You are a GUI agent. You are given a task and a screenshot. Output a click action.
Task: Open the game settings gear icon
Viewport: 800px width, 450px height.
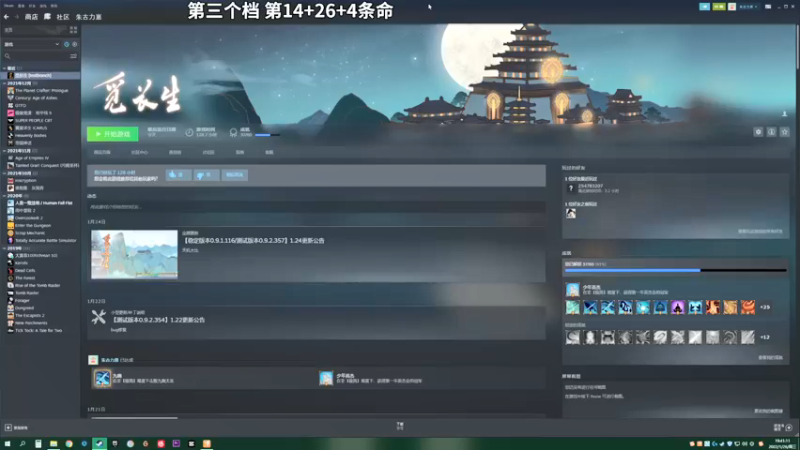(x=758, y=132)
